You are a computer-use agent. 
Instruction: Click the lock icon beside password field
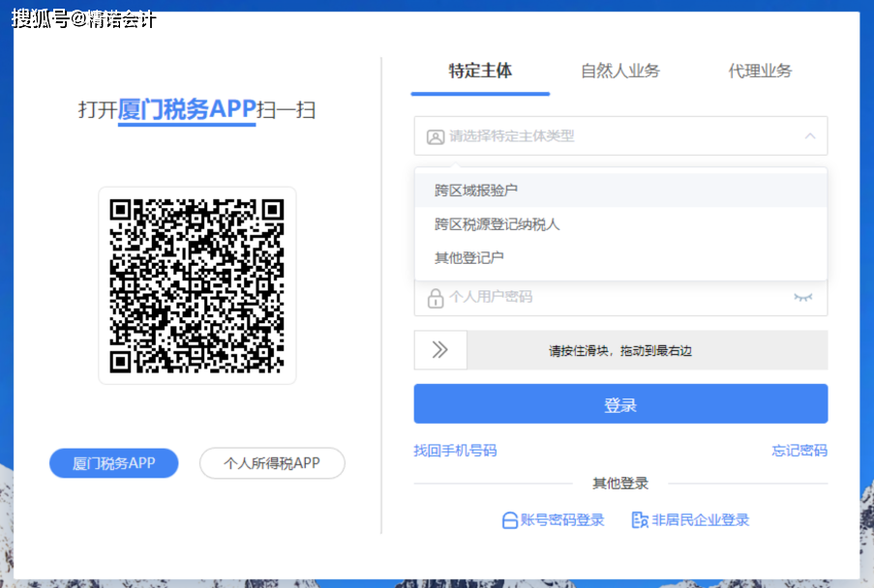(436, 299)
